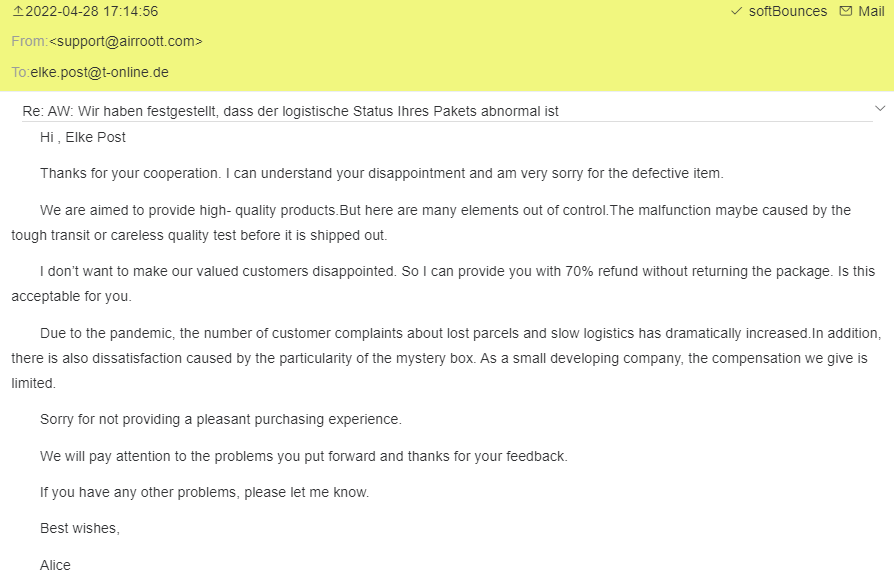The image size is (894, 584).
Task: Click the email subject line starting 'Re: AW'
Action: click(290, 111)
